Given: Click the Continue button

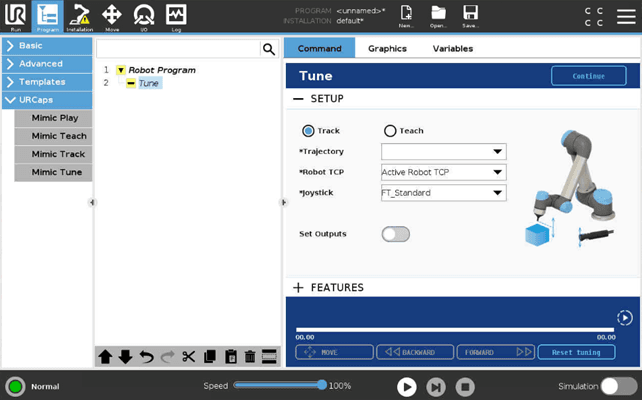Looking at the screenshot, I should pyautogui.click(x=589, y=76).
